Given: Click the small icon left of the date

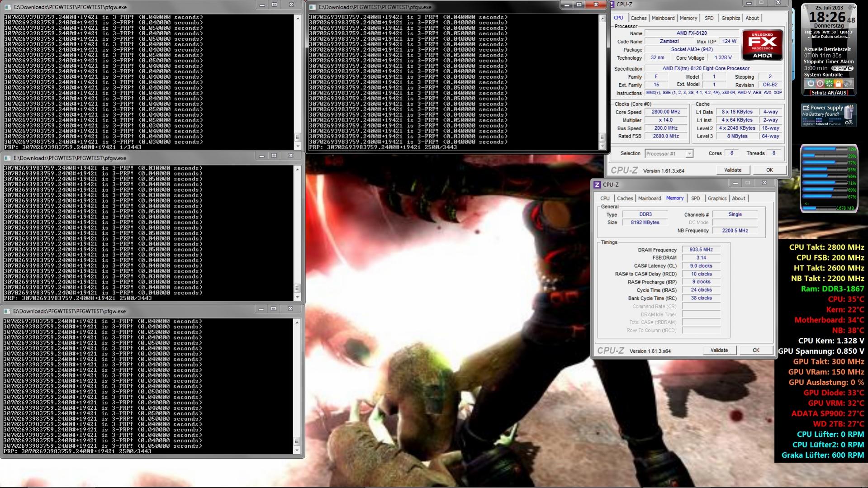Looking at the screenshot, I should (x=806, y=8).
